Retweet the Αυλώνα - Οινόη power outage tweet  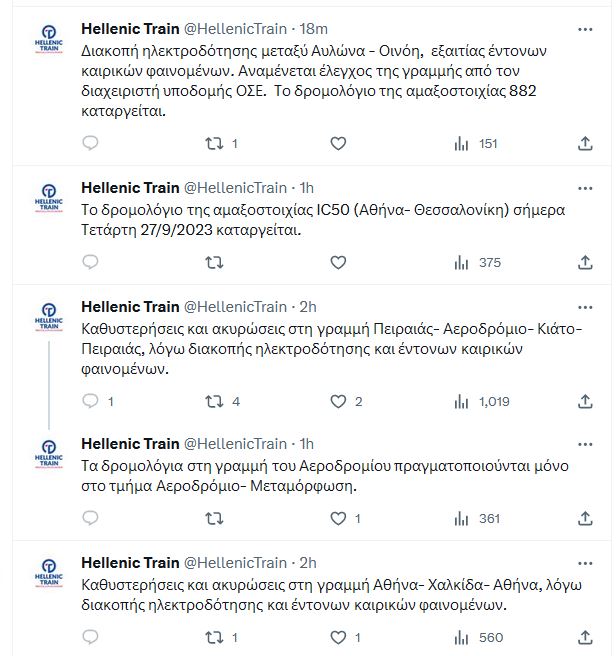pyautogui.click(x=214, y=144)
